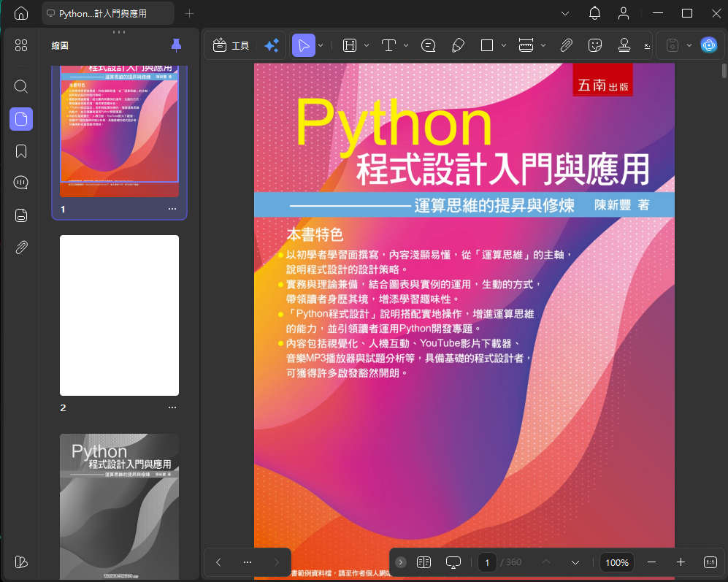The width and height of the screenshot is (728, 582).
Task: Select the comment note tool
Action: 428,45
